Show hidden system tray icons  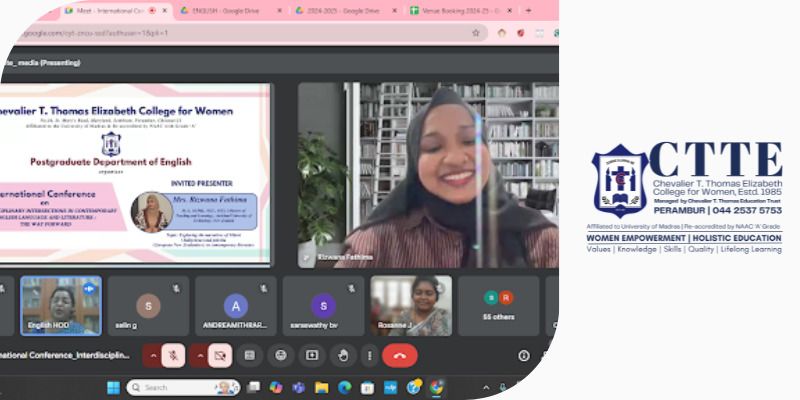(x=486, y=388)
